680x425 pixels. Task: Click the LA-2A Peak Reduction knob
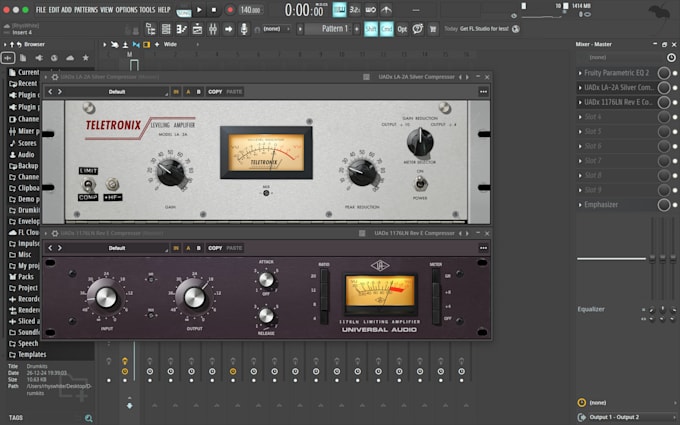[x=362, y=172]
